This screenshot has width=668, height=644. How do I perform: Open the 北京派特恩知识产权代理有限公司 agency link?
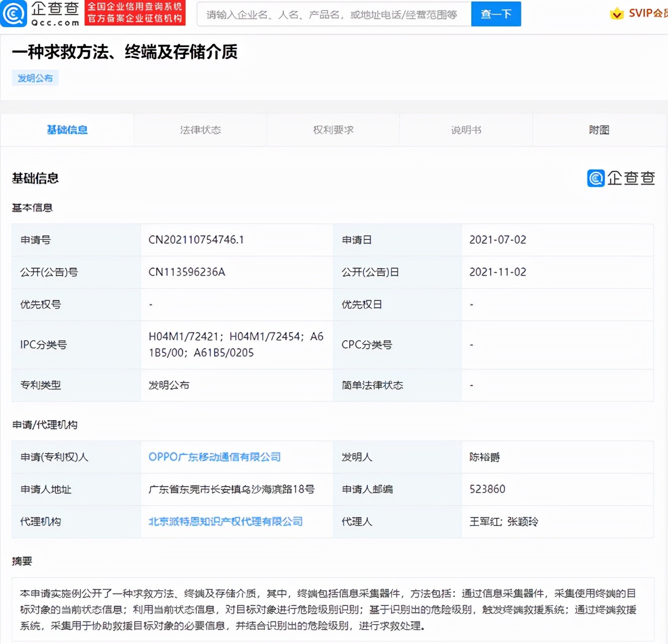click(224, 521)
